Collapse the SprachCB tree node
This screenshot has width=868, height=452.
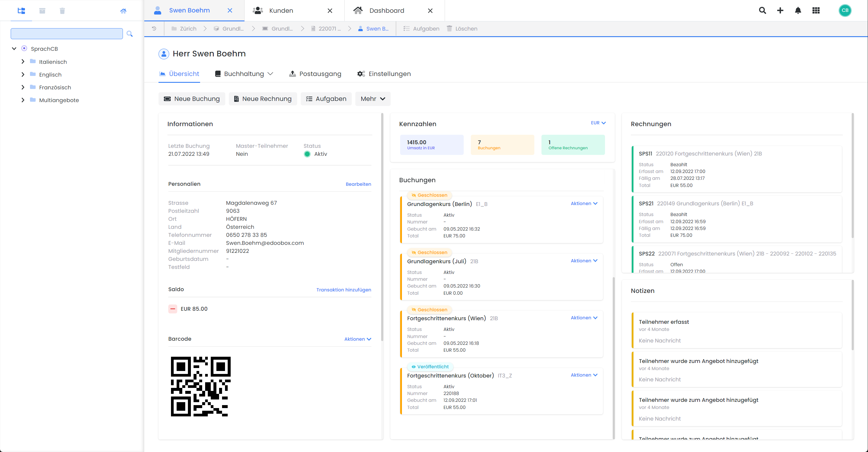click(x=14, y=48)
